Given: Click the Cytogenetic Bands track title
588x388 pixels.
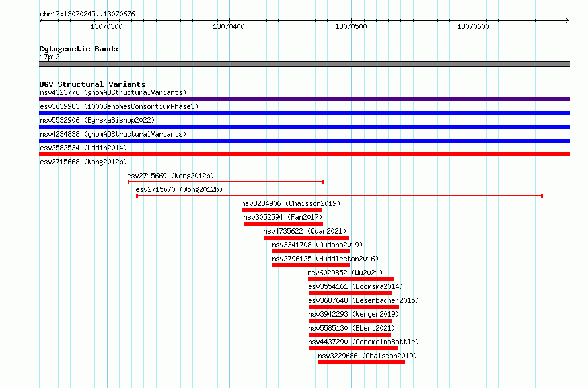Looking at the screenshot, I should tap(79, 49).
